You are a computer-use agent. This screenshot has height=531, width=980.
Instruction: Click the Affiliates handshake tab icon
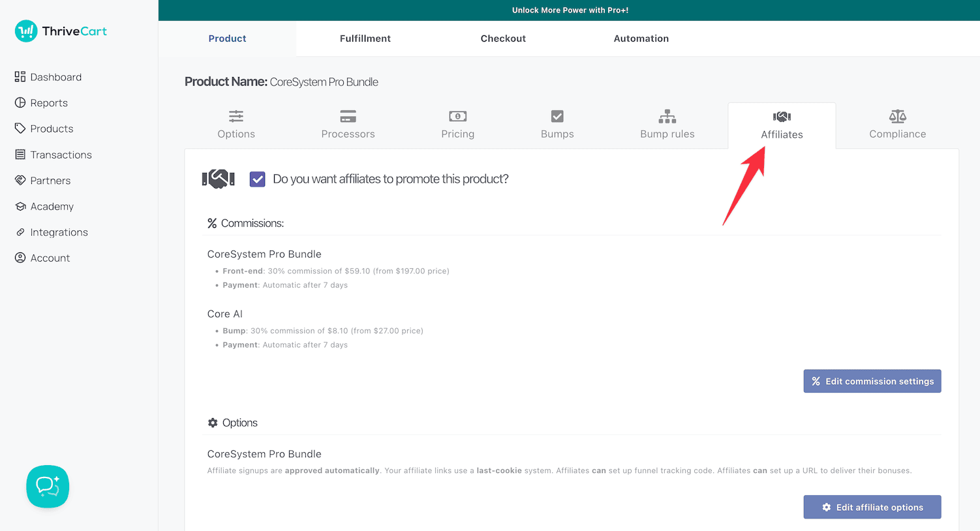(782, 117)
